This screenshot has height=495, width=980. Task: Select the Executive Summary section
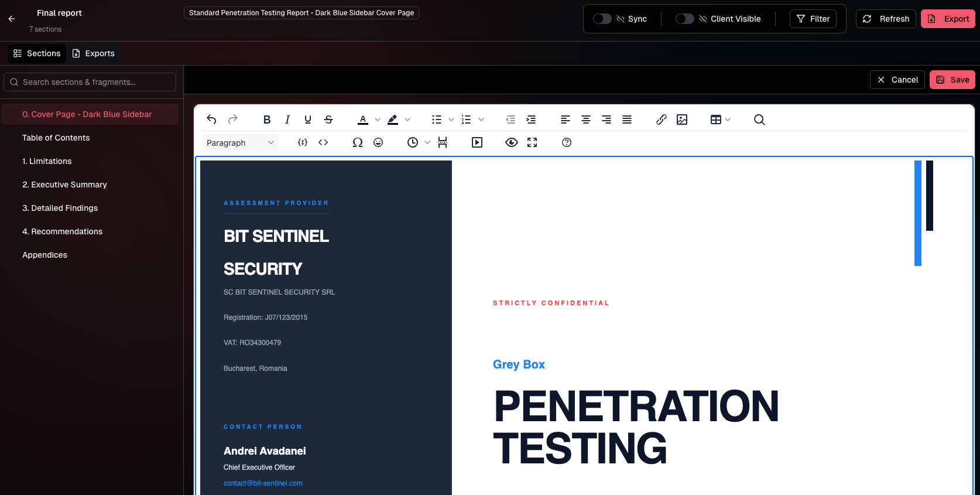[64, 185]
